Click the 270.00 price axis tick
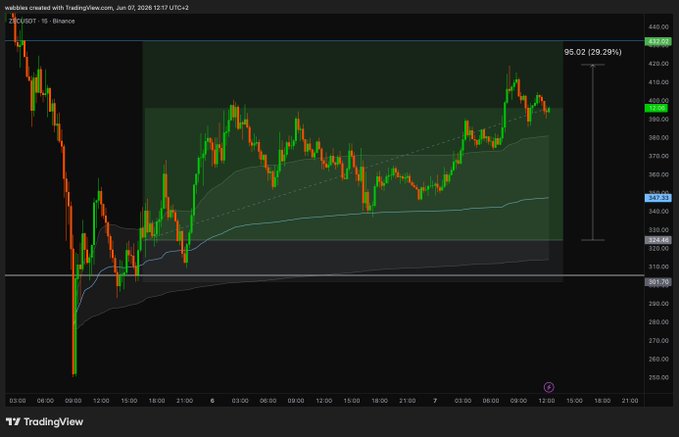This screenshot has height=437, width=679. (x=658, y=341)
